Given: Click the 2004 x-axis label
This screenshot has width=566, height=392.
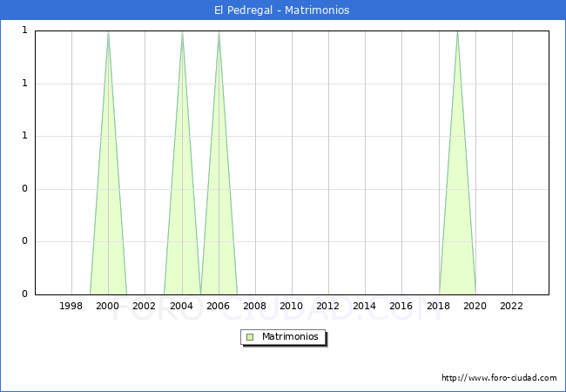Looking at the screenshot, I should click(182, 306).
